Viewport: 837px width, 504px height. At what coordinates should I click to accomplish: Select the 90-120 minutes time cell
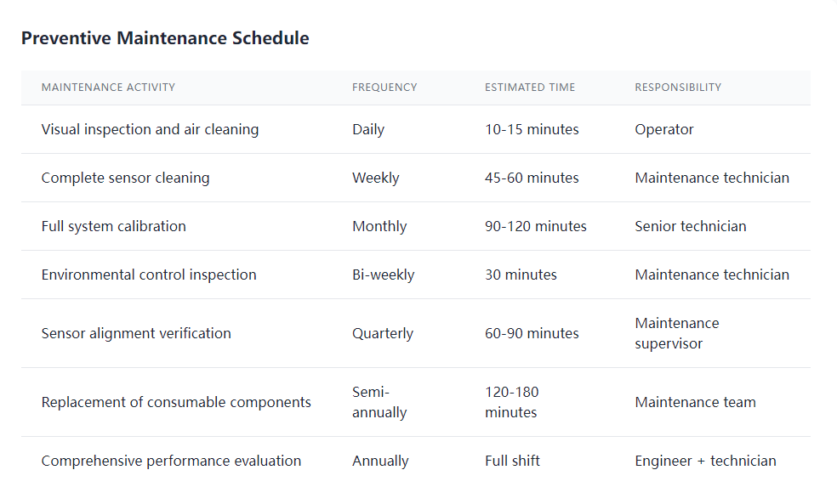pyautogui.click(x=536, y=226)
